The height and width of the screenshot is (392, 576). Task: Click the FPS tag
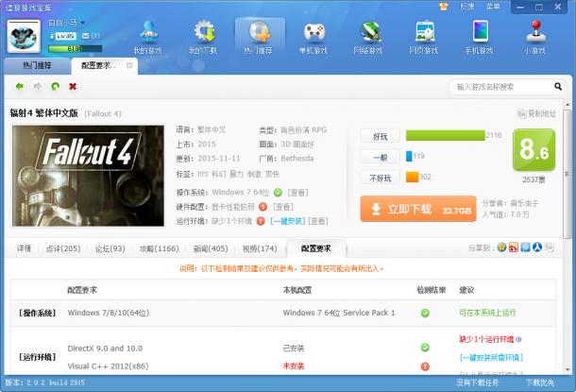tap(203, 174)
